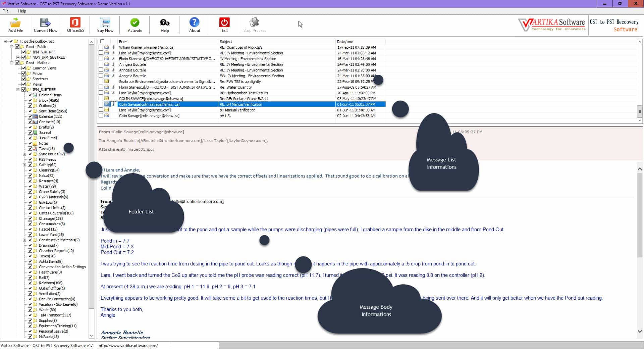Click the Deleted Items folder icon
The width and height of the screenshot is (644, 349).
[x=35, y=95]
